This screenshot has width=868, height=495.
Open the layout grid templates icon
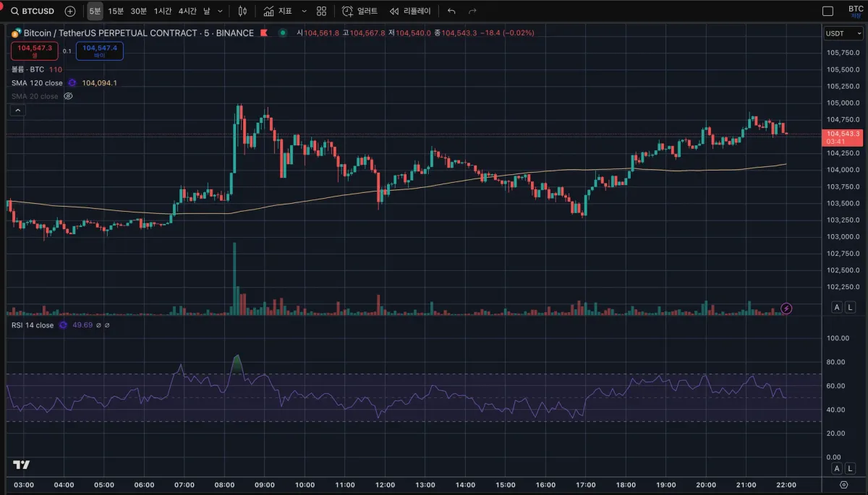pos(321,11)
